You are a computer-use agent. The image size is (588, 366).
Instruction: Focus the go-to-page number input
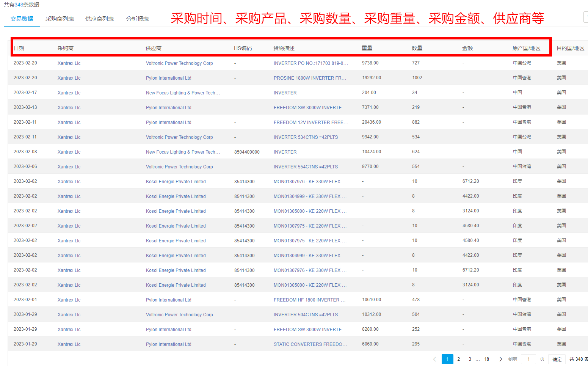[x=528, y=359]
